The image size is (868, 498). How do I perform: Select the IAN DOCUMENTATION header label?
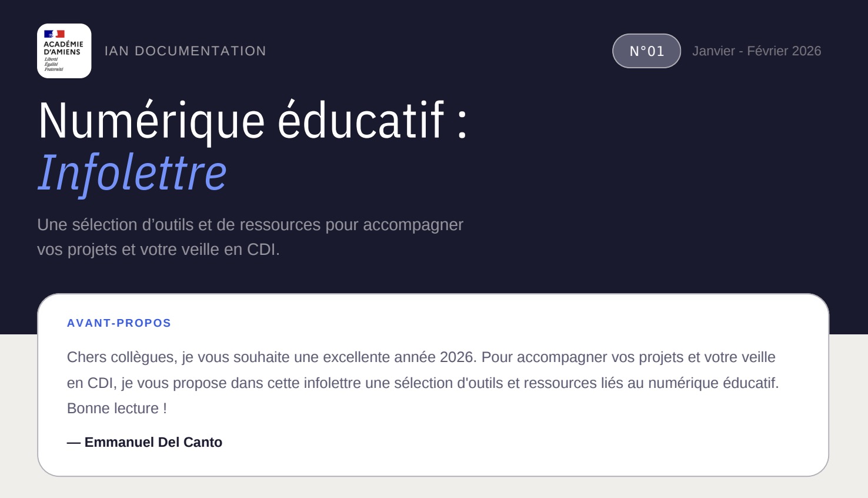[185, 51]
